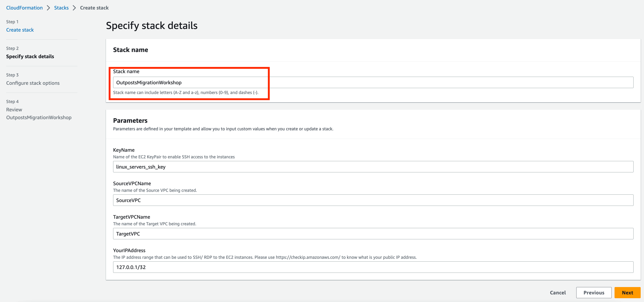The width and height of the screenshot is (644, 302).
Task: Click the YourIPAddress input showing 127.0.0.1/32
Action: (373, 267)
